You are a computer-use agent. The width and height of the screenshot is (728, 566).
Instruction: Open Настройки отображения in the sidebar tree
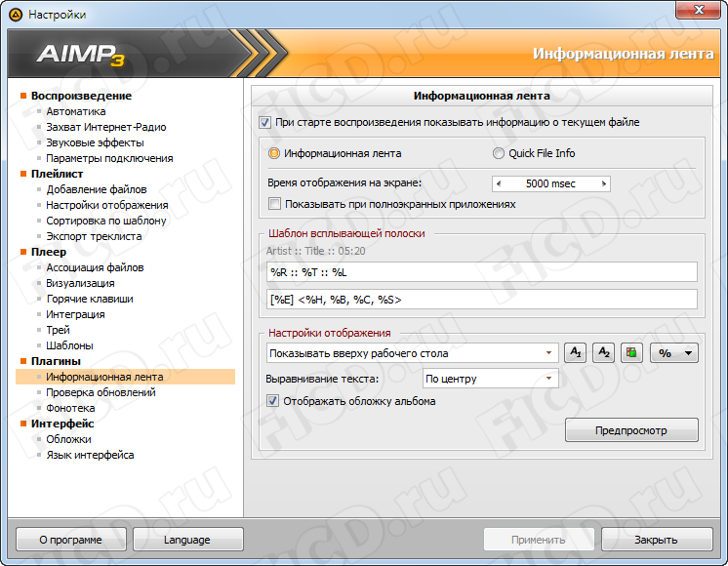106,205
